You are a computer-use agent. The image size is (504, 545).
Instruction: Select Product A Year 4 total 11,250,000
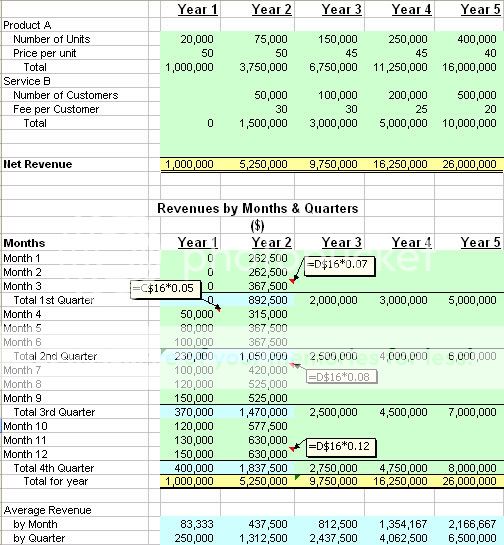click(x=400, y=67)
